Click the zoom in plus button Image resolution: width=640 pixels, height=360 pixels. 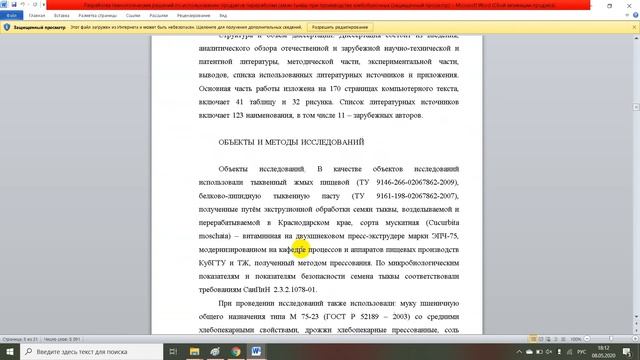[635, 339]
